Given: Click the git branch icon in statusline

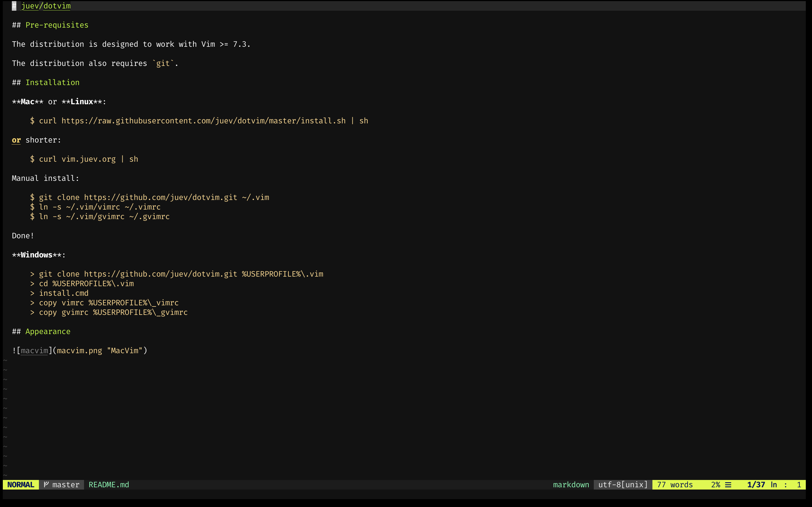Looking at the screenshot, I should pos(46,484).
